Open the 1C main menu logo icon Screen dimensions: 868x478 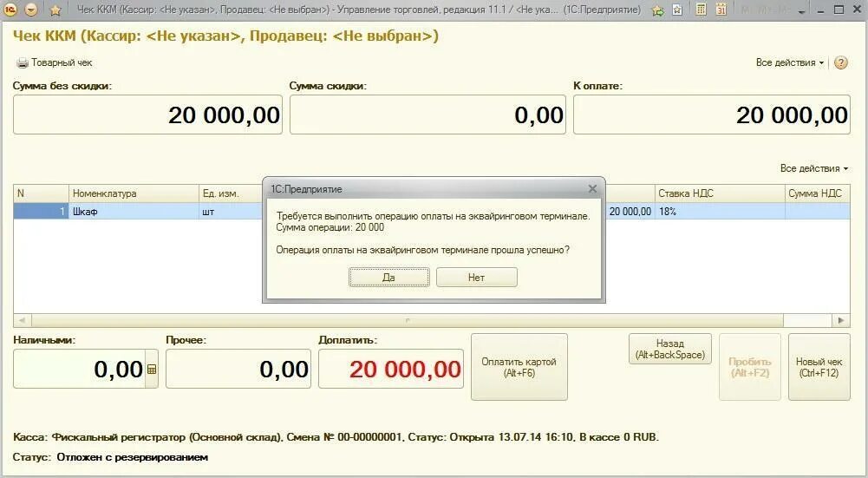point(11,10)
